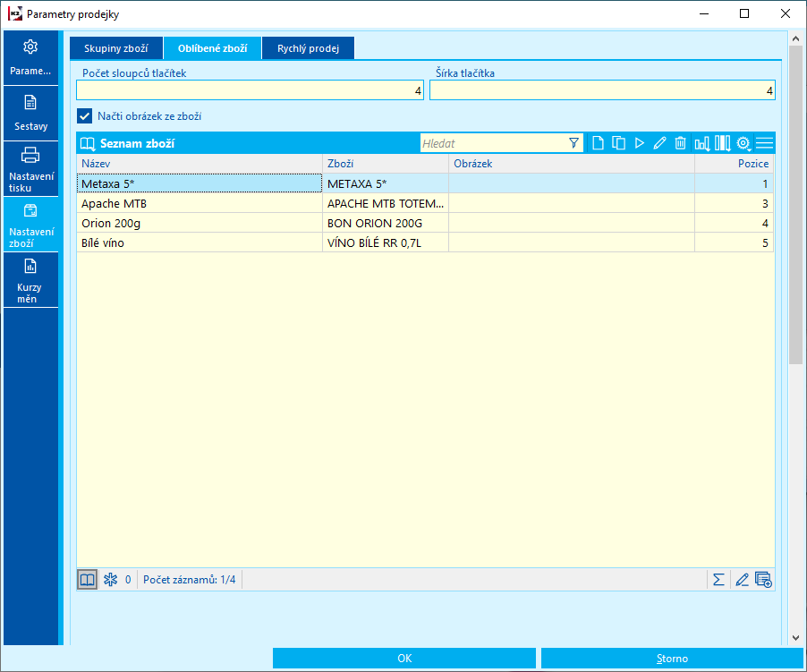Click the Storno button
This screenshot has width=807, height=672.
click(672, 659)
